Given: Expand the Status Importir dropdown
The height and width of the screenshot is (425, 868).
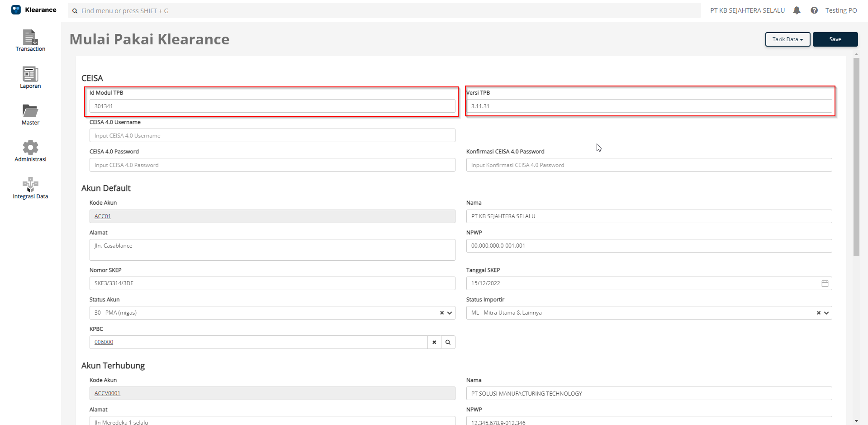Looking at the screenshot, I should tap(826, 313).
